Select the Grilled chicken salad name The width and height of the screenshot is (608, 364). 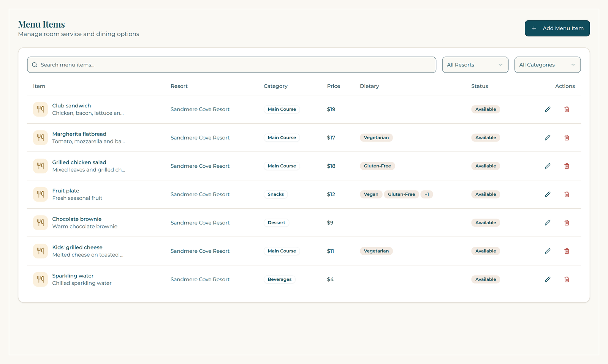pyautogui.click(x=79, y=162)
